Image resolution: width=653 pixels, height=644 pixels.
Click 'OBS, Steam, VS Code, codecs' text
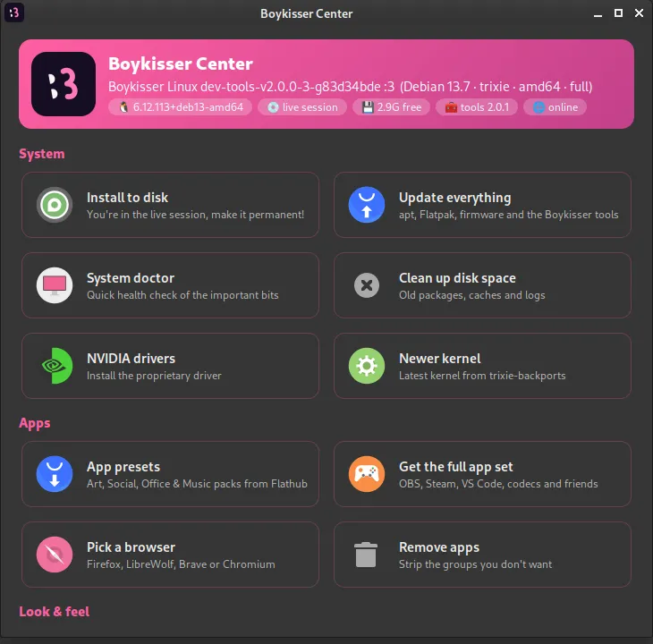498,484
